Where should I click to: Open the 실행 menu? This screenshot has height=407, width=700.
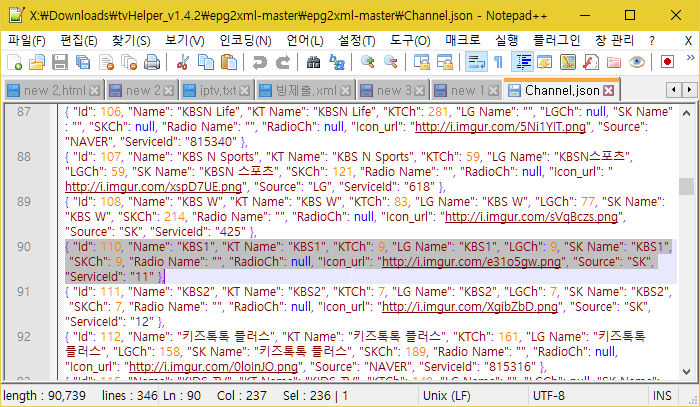click(x=507, y=41)
